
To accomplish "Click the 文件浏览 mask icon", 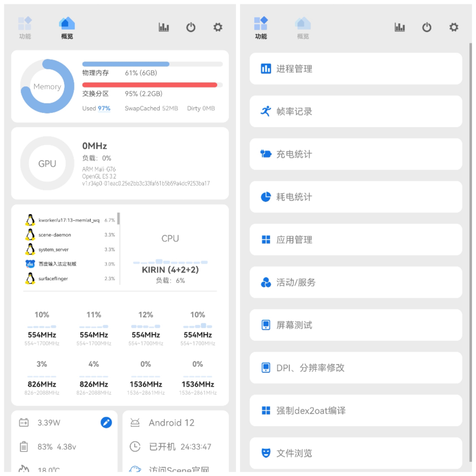I will click(266, 453).
